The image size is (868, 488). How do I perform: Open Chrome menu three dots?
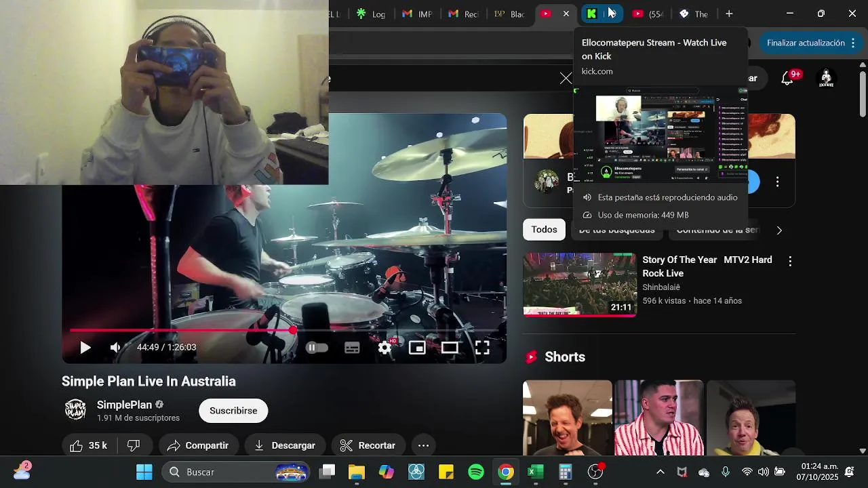pos(852,43)
